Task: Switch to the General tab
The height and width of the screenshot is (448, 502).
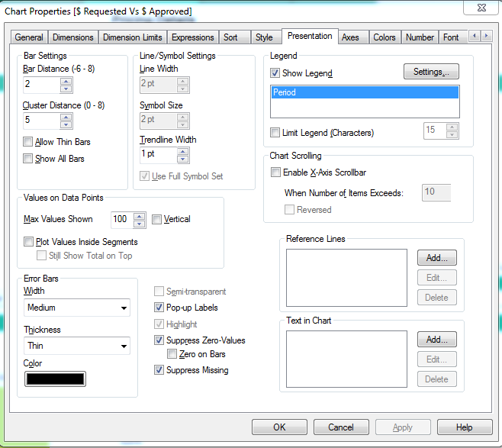Action: pyautogui.click(x=29, y=37)
